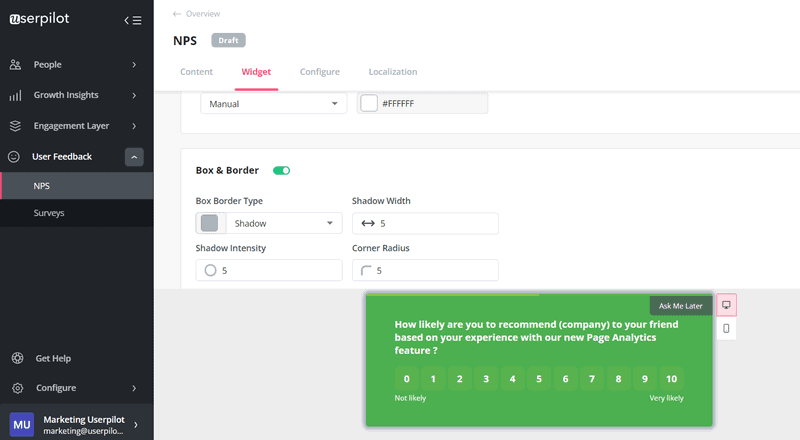800x440 pixels.
Task: Select the Widget tab
Action: point(256,72)
